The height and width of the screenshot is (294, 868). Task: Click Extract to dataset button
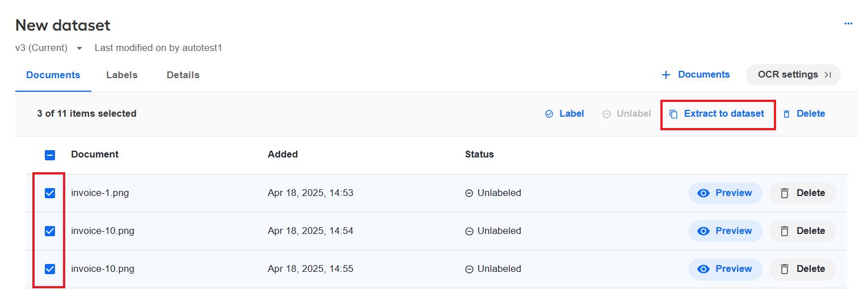click(718, 114)
